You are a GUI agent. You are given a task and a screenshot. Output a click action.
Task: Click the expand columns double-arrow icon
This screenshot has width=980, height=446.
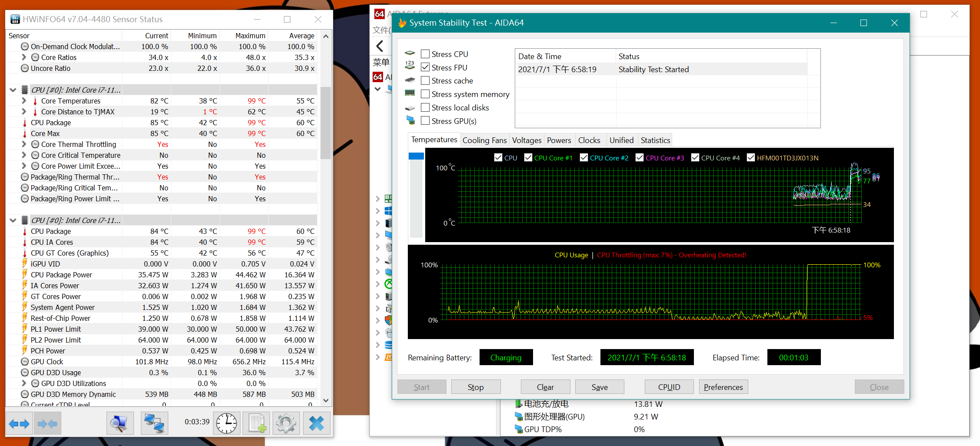19,423
